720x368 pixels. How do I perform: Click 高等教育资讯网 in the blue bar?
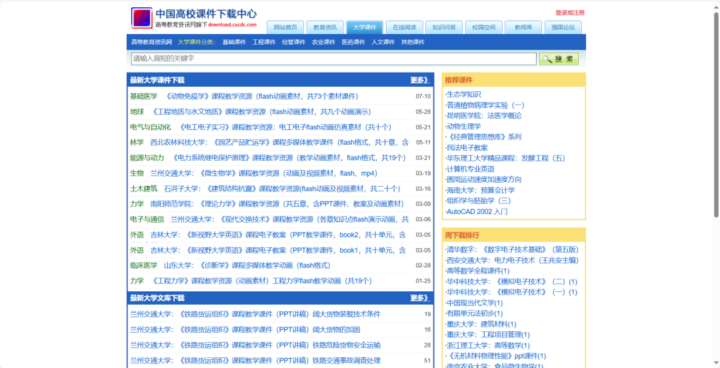click(152, 42)
